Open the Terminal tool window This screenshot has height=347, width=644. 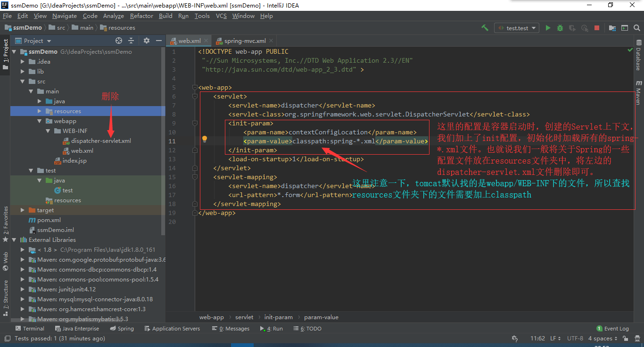(30, 329)
